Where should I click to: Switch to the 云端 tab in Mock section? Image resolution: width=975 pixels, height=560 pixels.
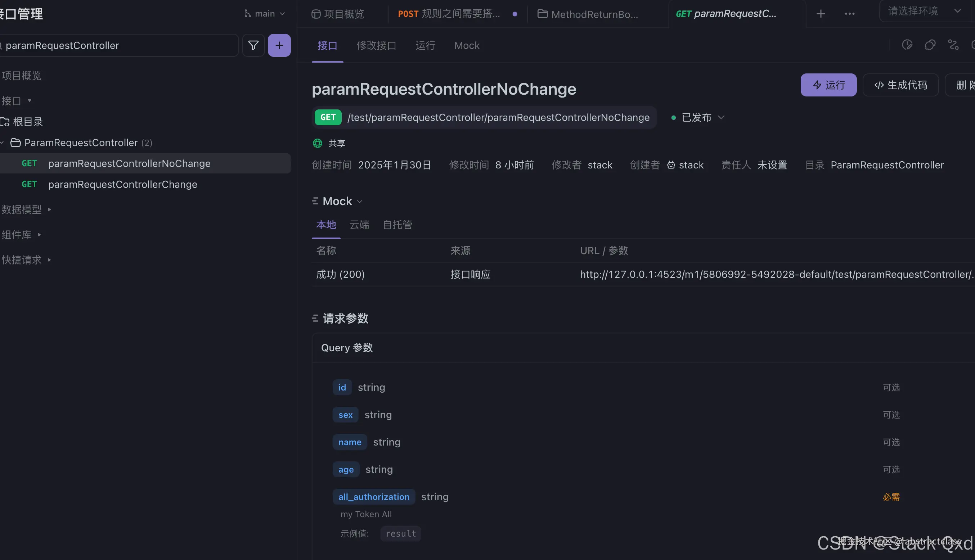coord(359,225)
